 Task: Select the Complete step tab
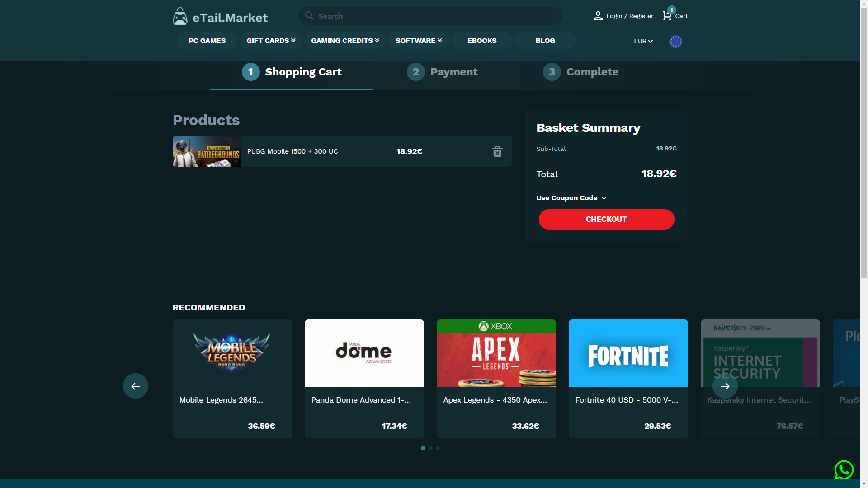click(x=580, y=72)
